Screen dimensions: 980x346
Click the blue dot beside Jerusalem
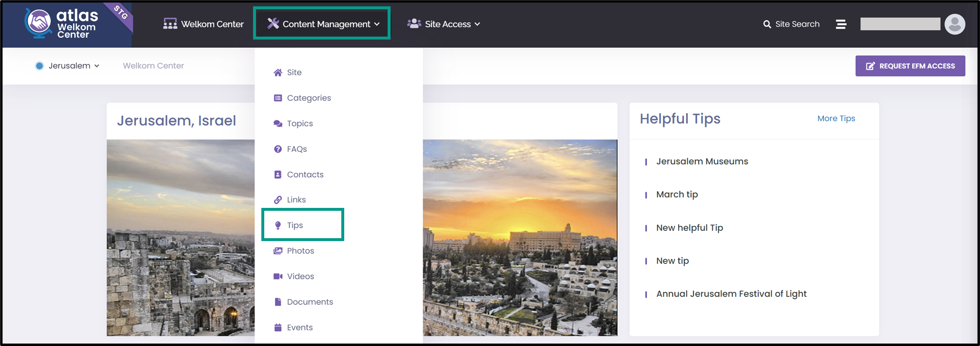pyautogui.click(x=39, y=66)
